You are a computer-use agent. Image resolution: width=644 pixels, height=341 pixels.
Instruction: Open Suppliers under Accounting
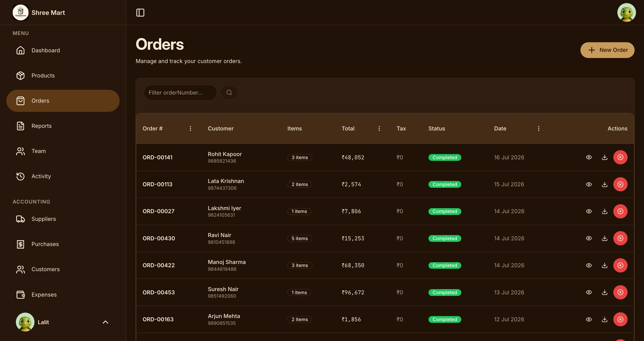(63, 219)
